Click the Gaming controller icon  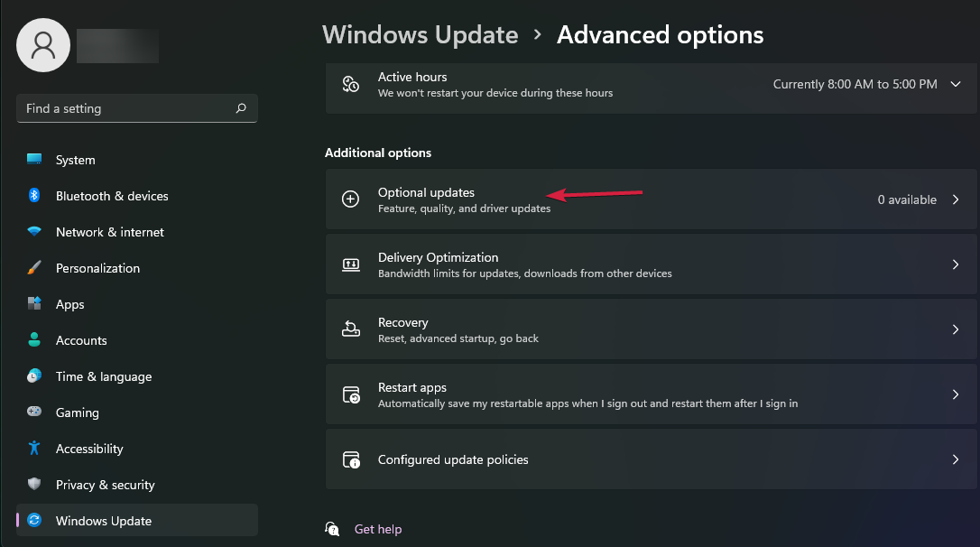pos(33,413)
